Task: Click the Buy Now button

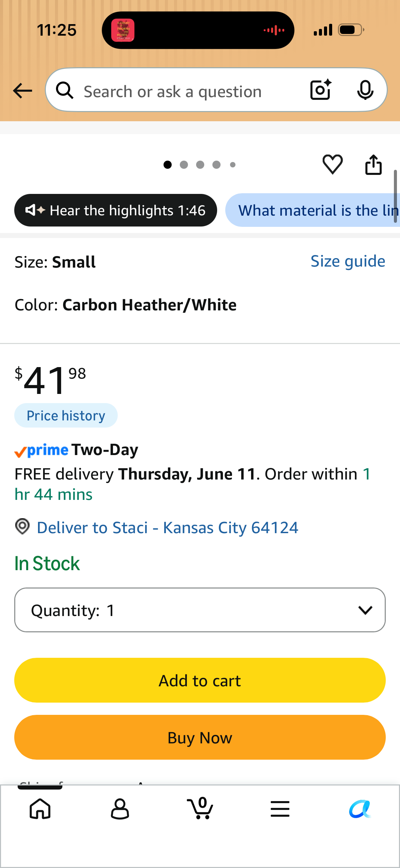Action: pos(200,737)
